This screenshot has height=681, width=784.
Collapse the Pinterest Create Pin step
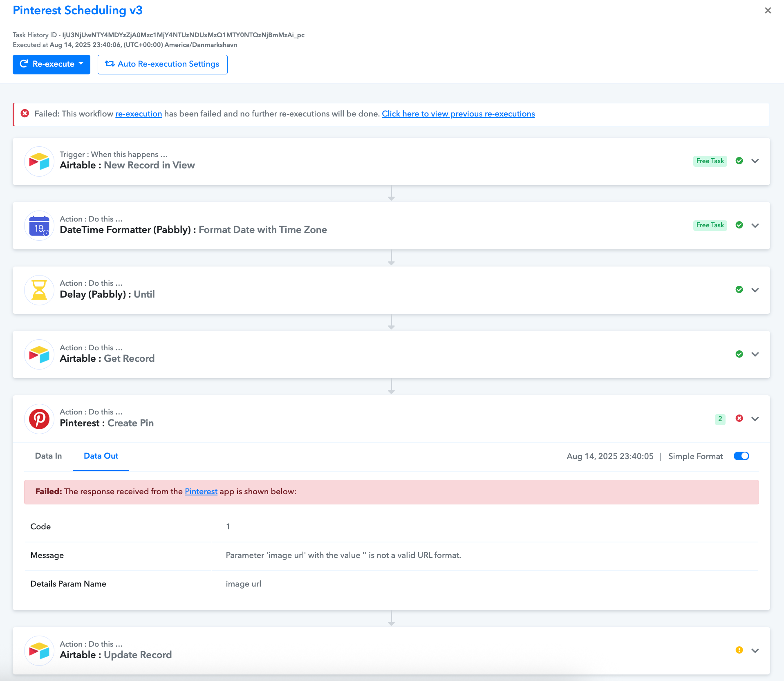(x=755, y=419)
